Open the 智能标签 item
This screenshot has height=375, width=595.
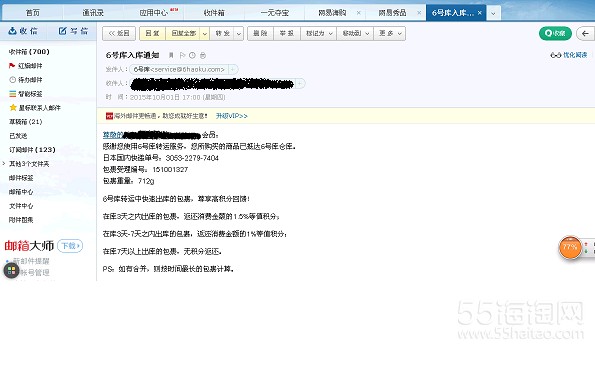(x=30, y=94)
